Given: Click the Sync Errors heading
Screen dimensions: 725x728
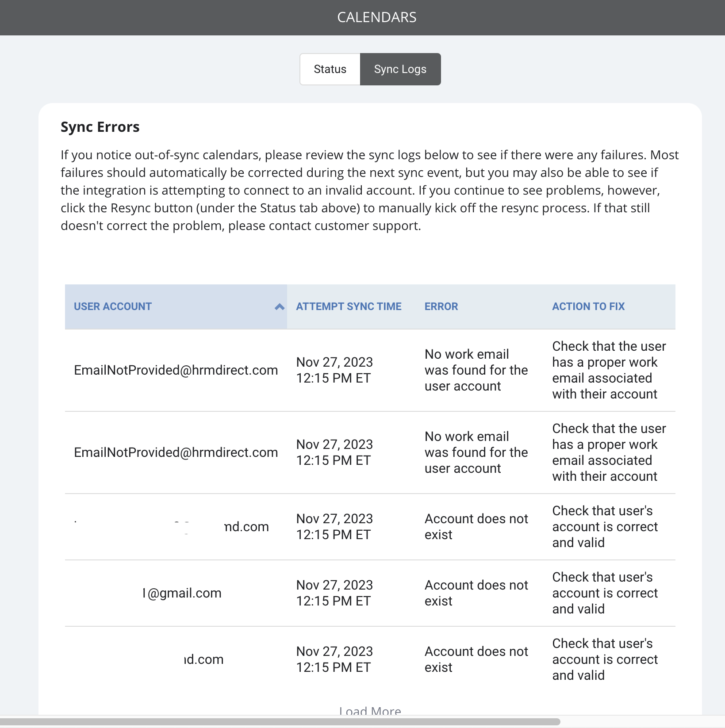Looking at the screenshot, I should [x=100, y=127].
